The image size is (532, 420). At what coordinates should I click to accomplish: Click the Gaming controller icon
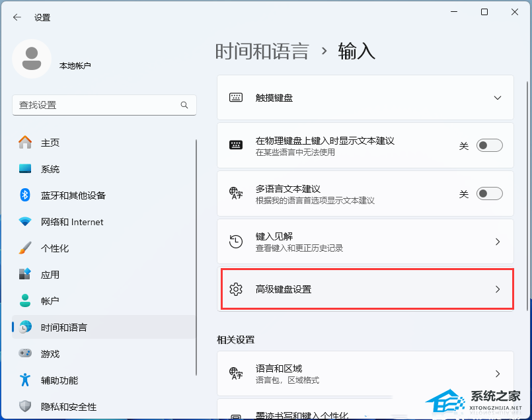click(25, 353)
